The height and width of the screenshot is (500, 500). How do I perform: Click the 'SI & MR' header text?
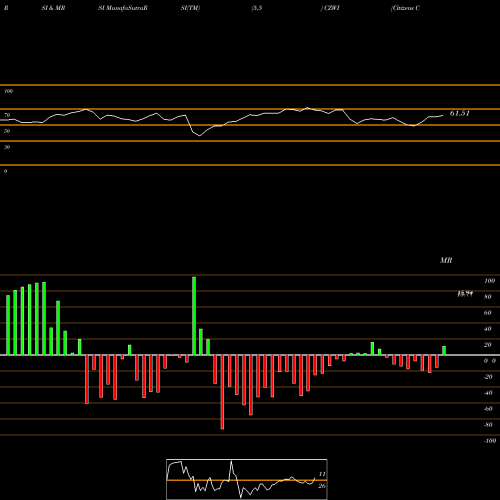53,8
